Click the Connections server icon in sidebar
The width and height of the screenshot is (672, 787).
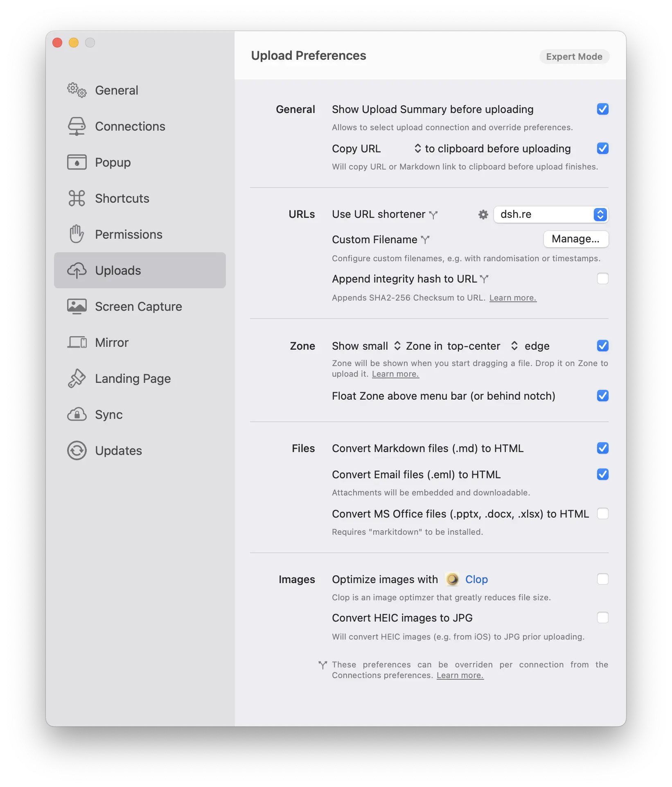pos(77,127)
